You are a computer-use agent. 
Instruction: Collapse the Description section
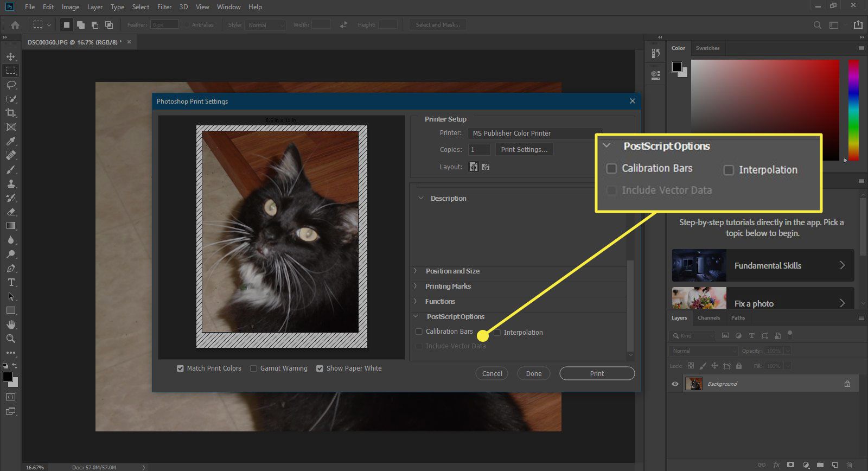click(x=420, y=198)
